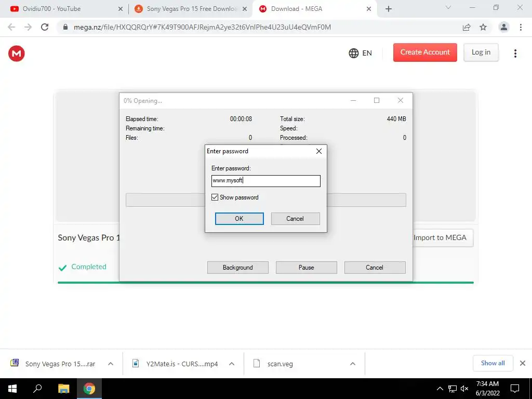Viewport: 532px width, 399px height.
Task: Toggle Show password checkbox
Action: tap(215, 197)
